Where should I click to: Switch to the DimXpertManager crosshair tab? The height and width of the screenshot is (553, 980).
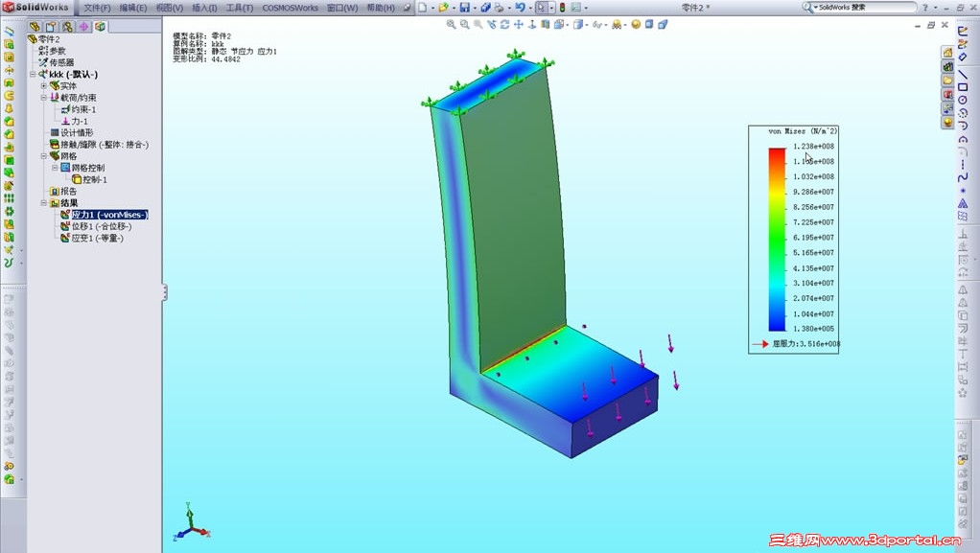click(83, 26)
